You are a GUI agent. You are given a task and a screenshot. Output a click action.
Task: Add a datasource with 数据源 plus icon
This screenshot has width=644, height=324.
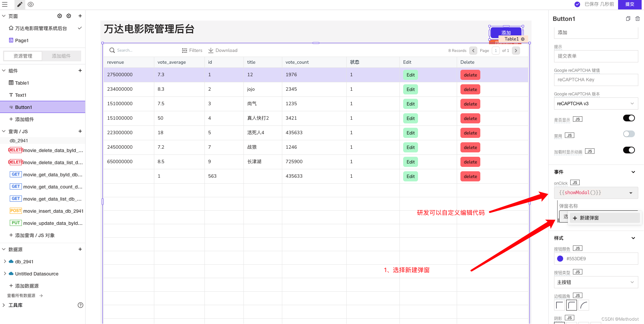[80, 249]
